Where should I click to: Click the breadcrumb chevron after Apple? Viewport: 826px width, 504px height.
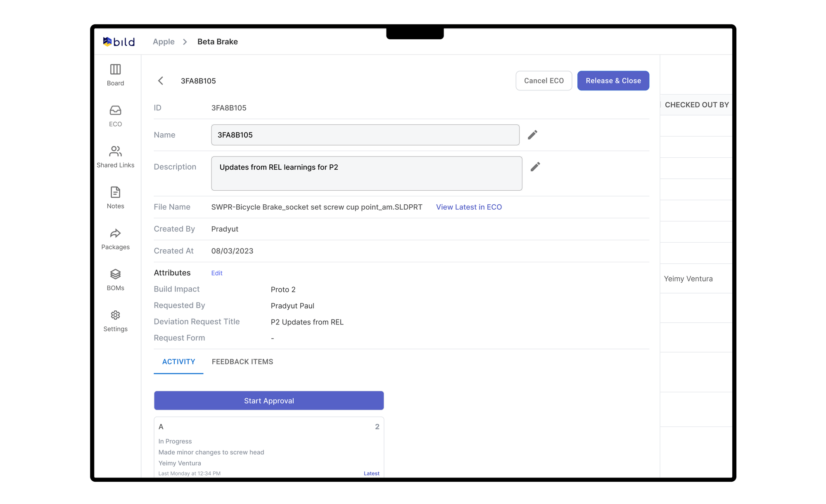point(185,42)
